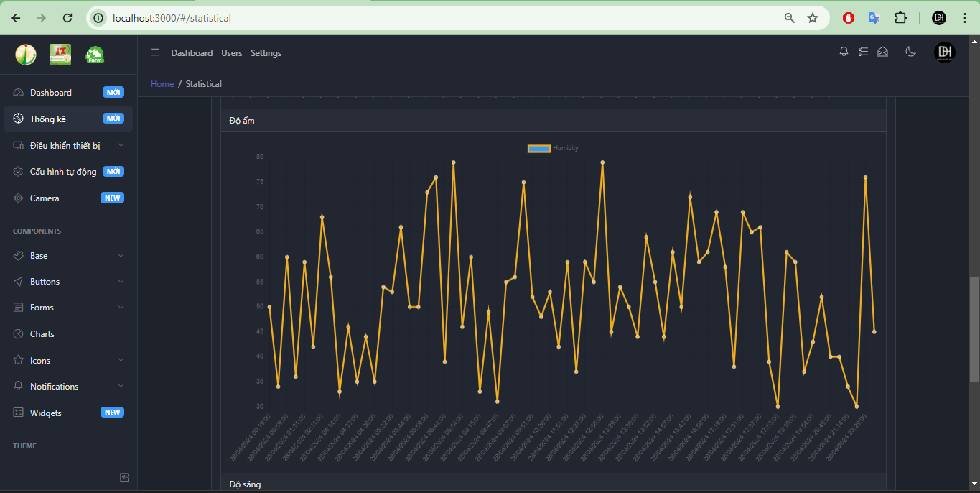980x493 pixels.
Task: Click the Charts pie icon
Action: pos(18,334)
